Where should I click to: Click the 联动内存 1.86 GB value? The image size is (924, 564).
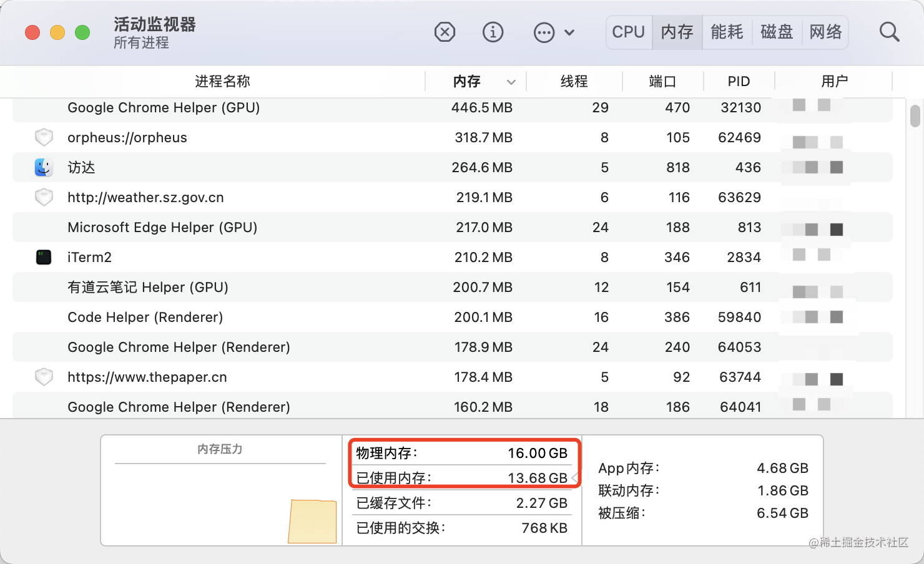coord(783,490)
